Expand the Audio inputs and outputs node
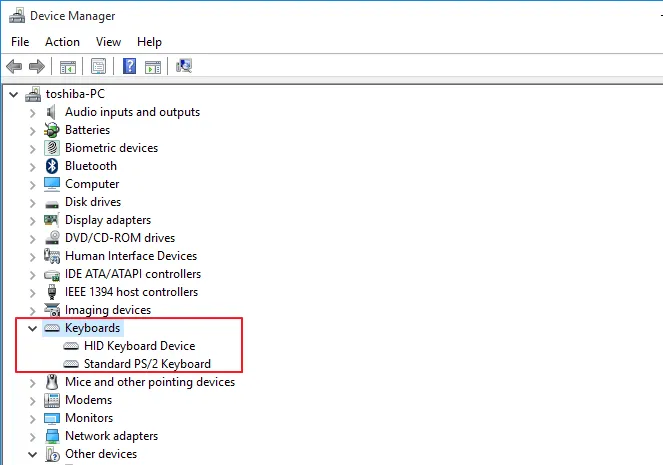This screenshot has height=465, width=663. click(32, 112)
